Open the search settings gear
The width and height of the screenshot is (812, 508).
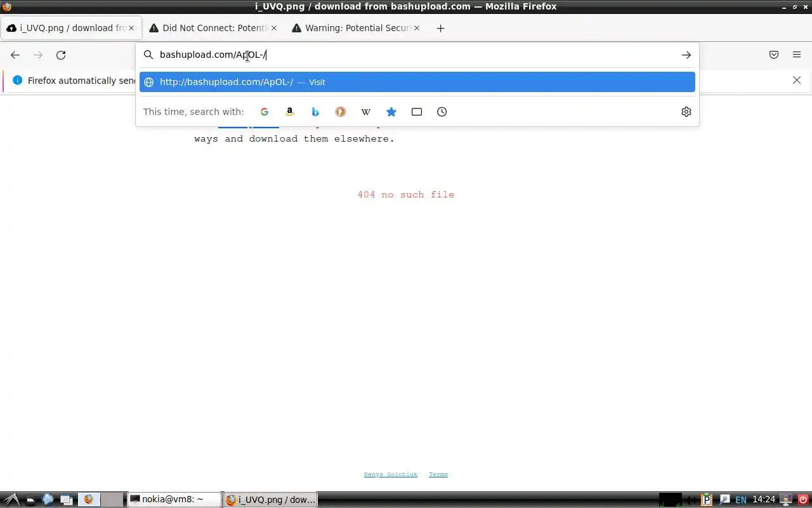(686, 112)
